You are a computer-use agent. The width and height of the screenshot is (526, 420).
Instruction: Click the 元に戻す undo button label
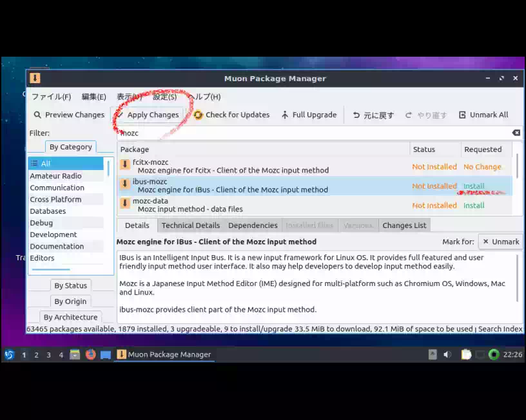379,115
